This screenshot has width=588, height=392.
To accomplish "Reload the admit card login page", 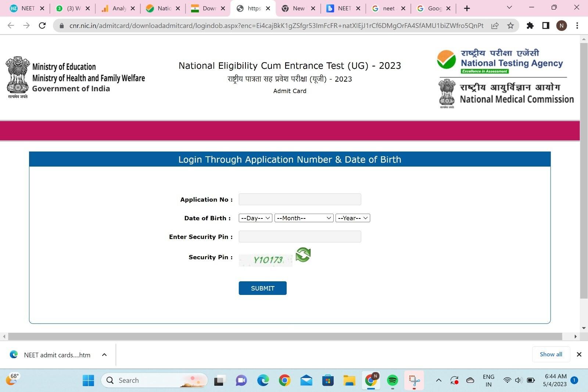I will [42, 25].
